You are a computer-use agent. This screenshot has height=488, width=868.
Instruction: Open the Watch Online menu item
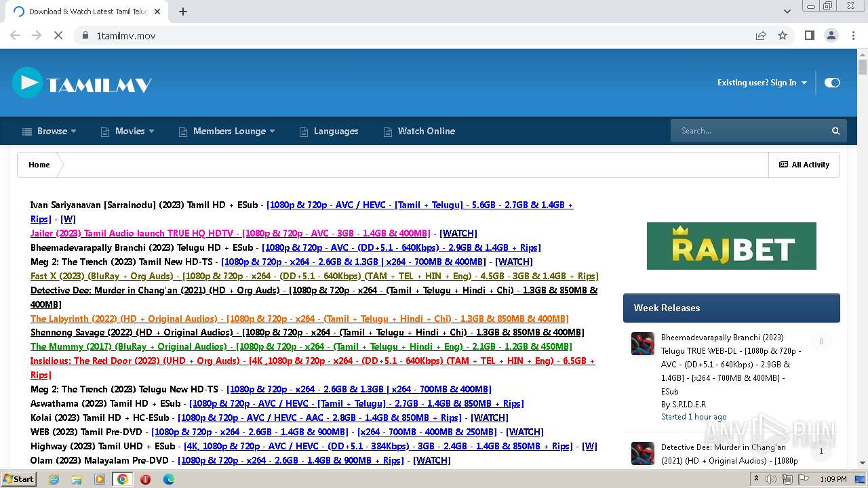tap(419, 131)
